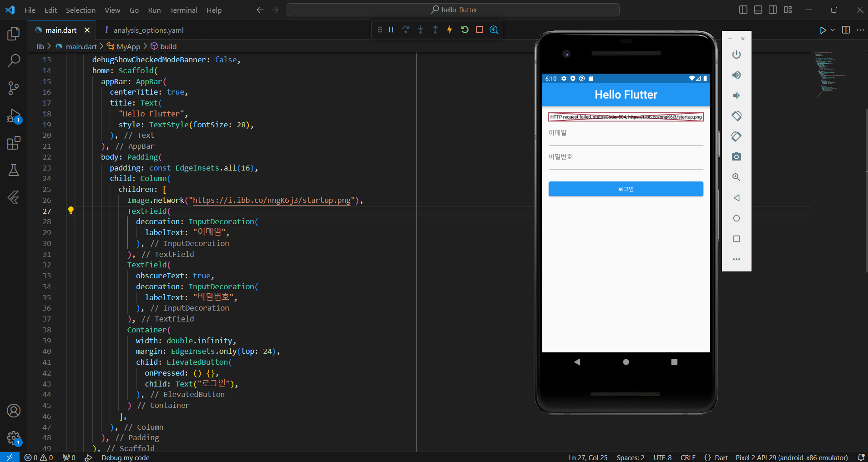Image resolution: width=868 pixels, height=462 pixels.
Task: Click the emulator sidebar Back triangle
Action: click(737, 198)
